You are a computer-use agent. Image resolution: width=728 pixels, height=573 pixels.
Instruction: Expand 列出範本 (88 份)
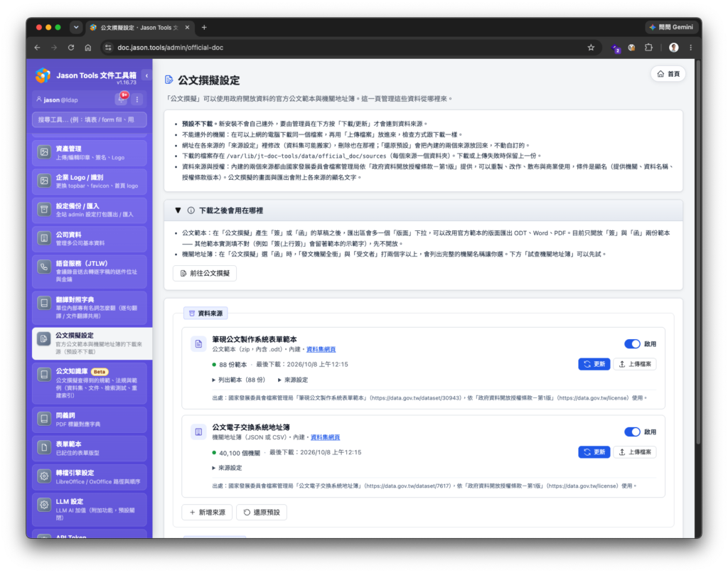[x=239, y=380]
